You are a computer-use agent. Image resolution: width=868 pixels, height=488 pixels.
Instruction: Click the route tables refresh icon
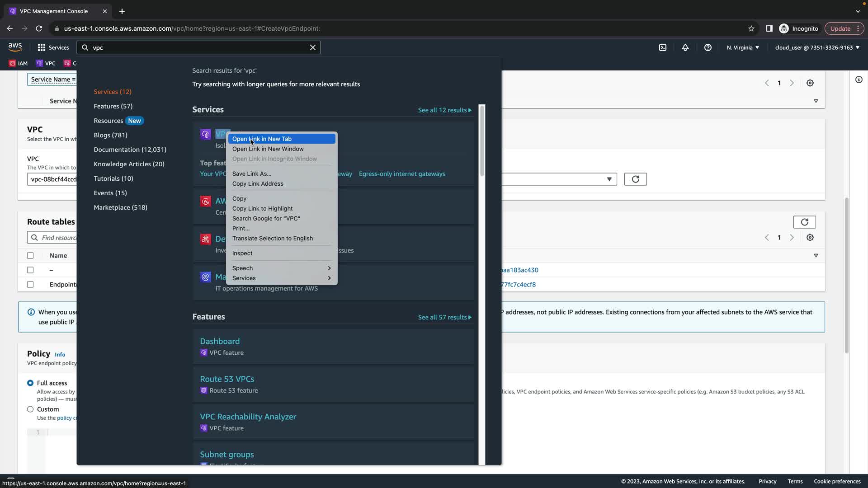click(804, 222)
